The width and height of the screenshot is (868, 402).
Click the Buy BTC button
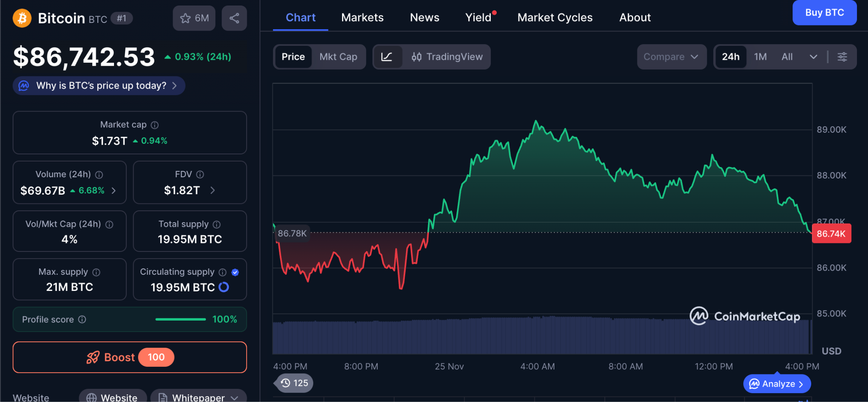pyautogui.click(x=824, y=13)
